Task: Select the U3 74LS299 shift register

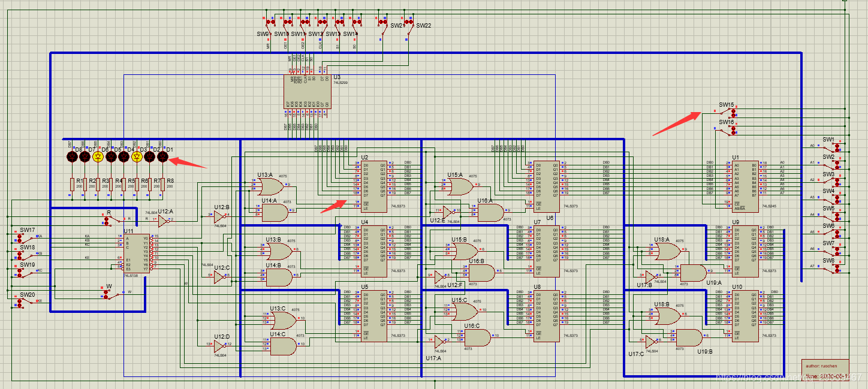Action: (308, 92)
